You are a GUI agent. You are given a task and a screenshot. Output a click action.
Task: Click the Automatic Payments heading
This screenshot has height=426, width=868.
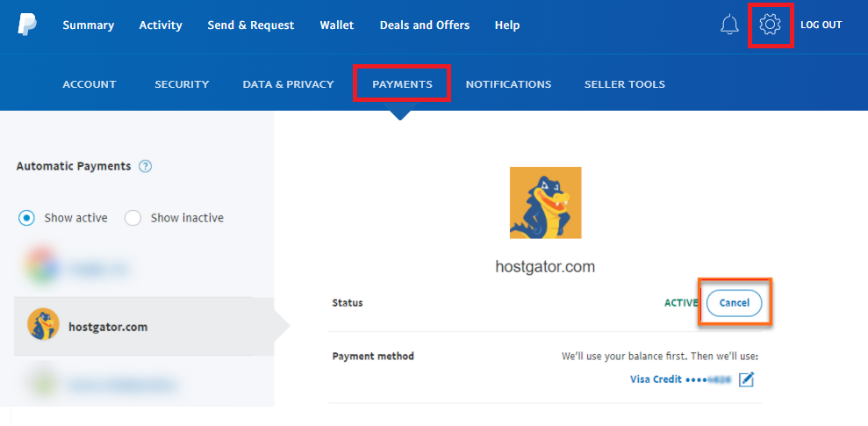click(x=74, y=166)
